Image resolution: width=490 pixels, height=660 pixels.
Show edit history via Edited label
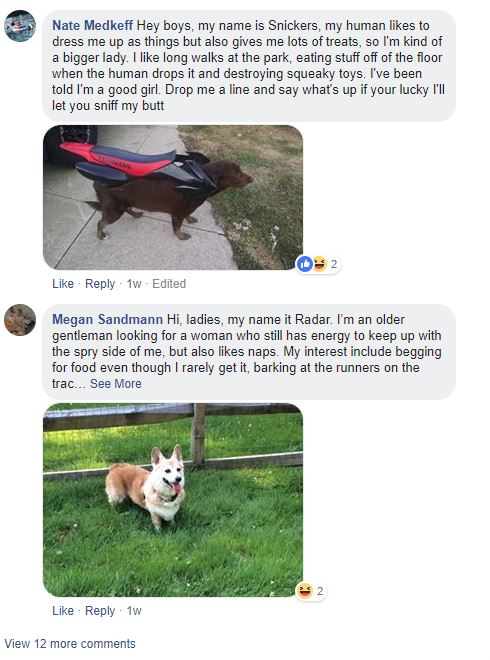(x=169, y=284)
